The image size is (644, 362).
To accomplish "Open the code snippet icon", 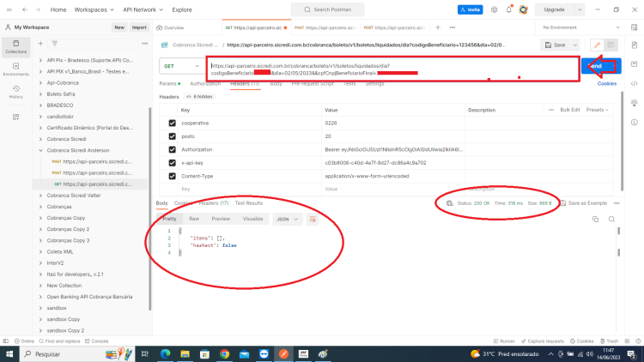I will [x=635, y=84].
